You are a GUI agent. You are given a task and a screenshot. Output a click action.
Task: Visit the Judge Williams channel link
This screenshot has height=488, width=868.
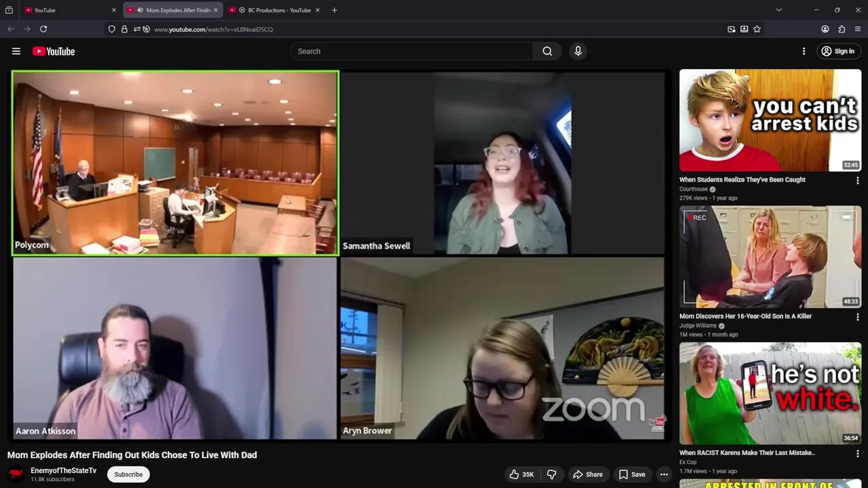click(x=698, y=325)
